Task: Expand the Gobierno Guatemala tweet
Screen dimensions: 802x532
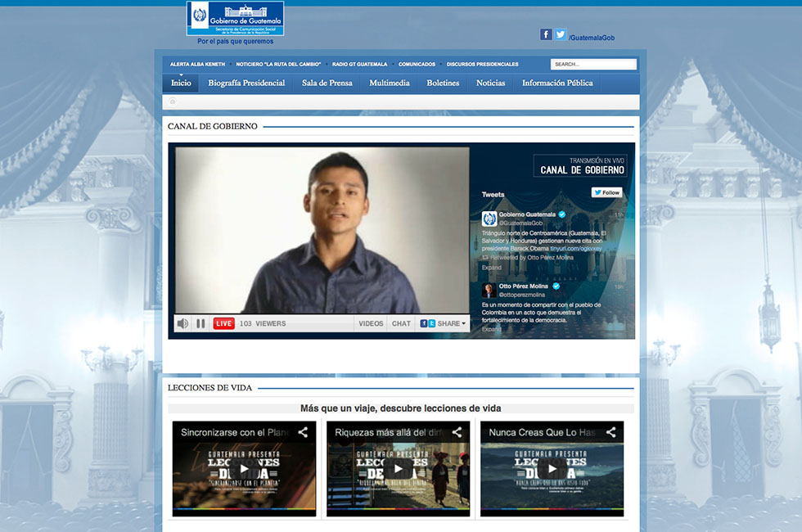Action: coord(492,268)
